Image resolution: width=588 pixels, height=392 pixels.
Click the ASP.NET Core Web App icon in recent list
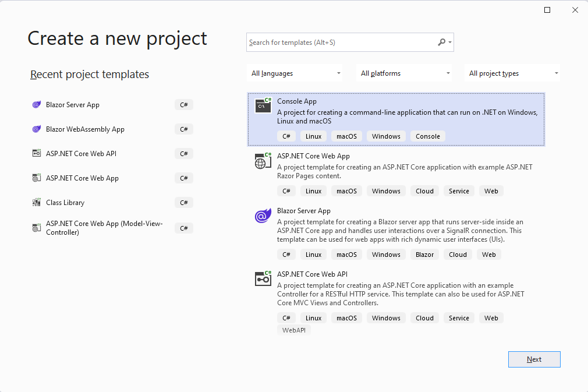[x=36, y=178]
